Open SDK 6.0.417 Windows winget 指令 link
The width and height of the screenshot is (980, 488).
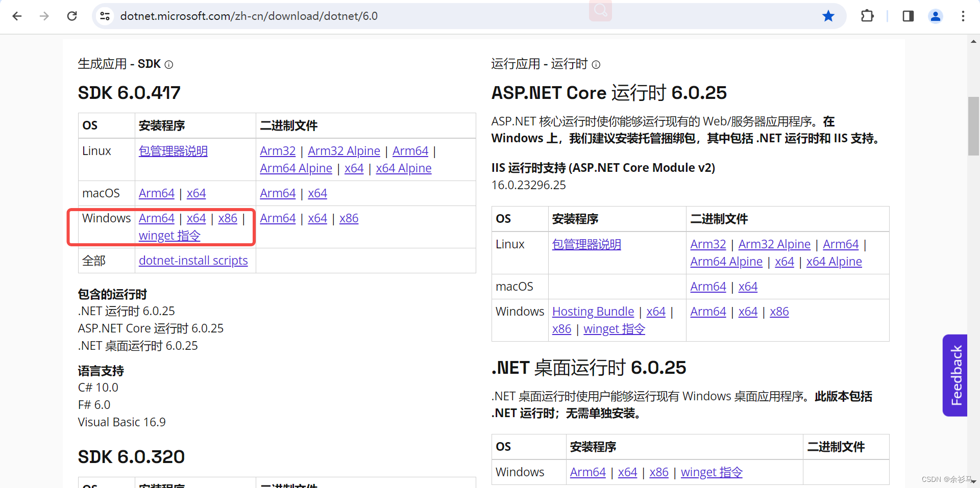(169, 236)
